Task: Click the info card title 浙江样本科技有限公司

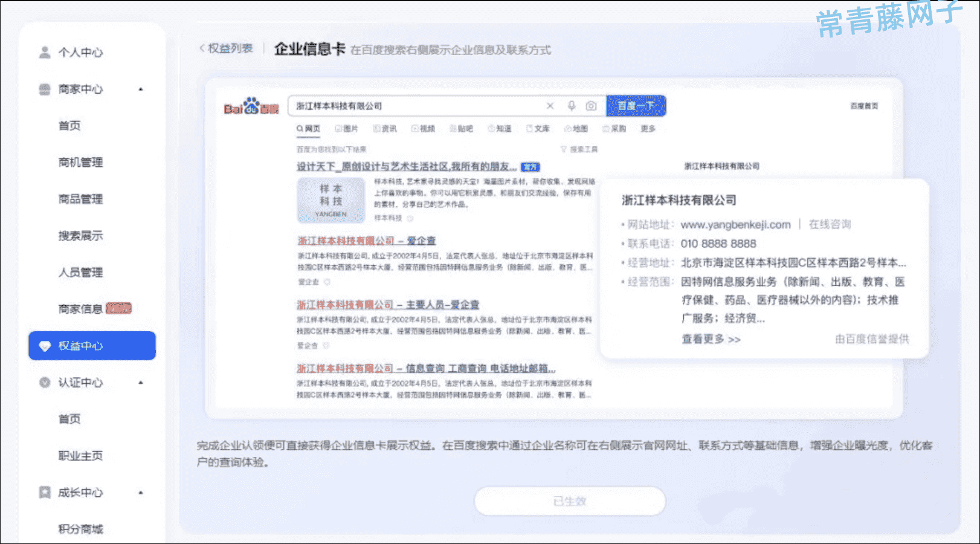Action: tap(679, 200)
